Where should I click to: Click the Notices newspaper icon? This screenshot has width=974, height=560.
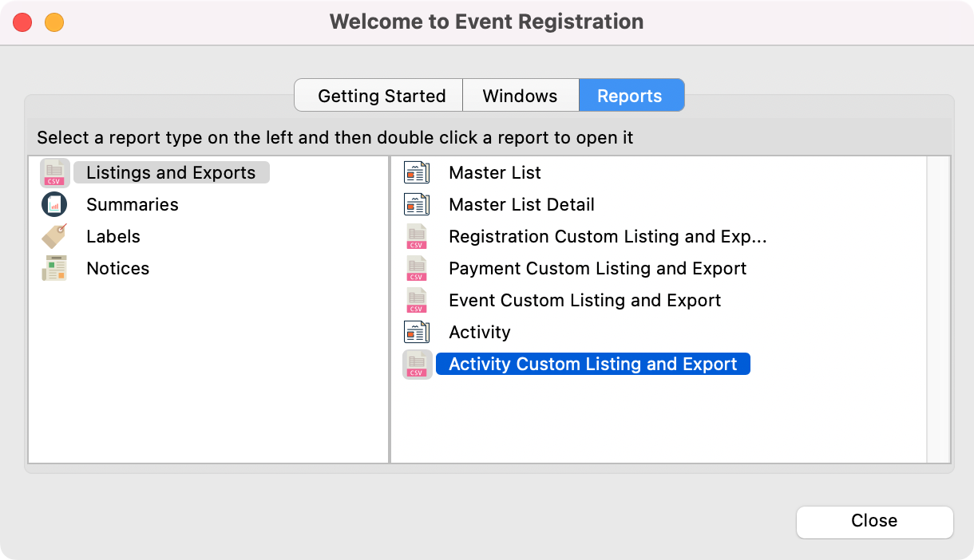54,269
